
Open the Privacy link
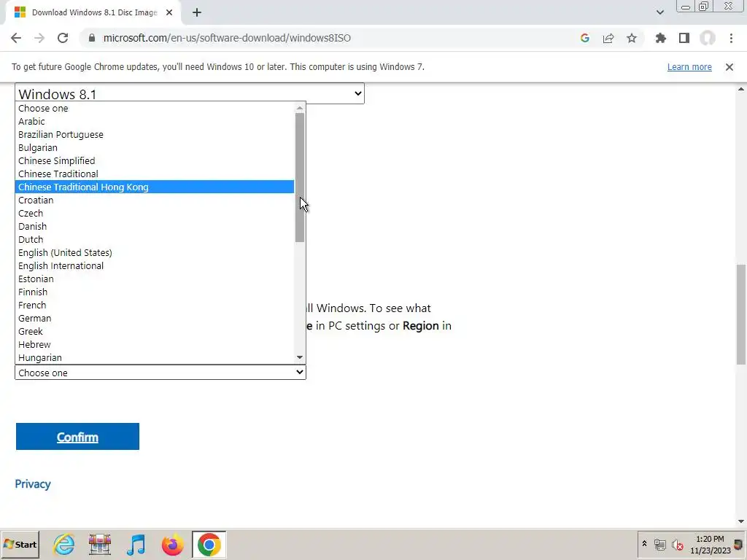33,484
